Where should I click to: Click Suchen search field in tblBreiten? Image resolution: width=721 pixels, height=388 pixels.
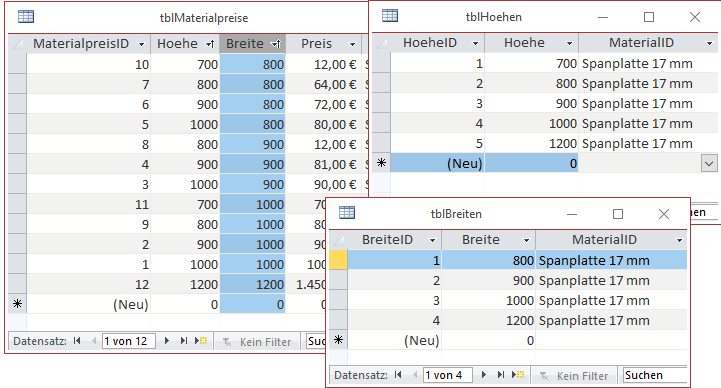click(655, 375)
